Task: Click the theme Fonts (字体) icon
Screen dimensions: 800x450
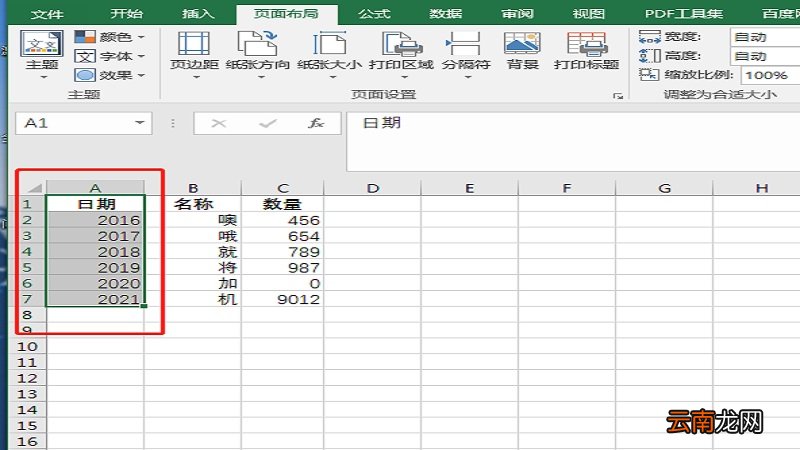Action: (85, 56)
